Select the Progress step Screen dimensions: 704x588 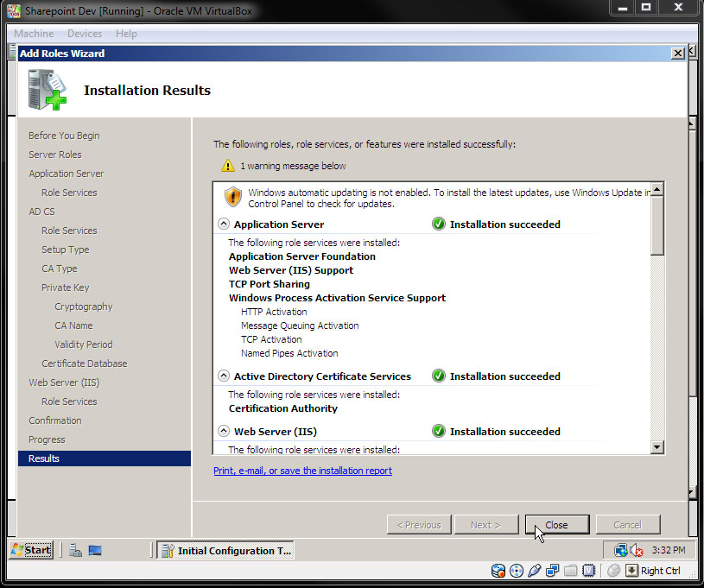tap(47, 439)
